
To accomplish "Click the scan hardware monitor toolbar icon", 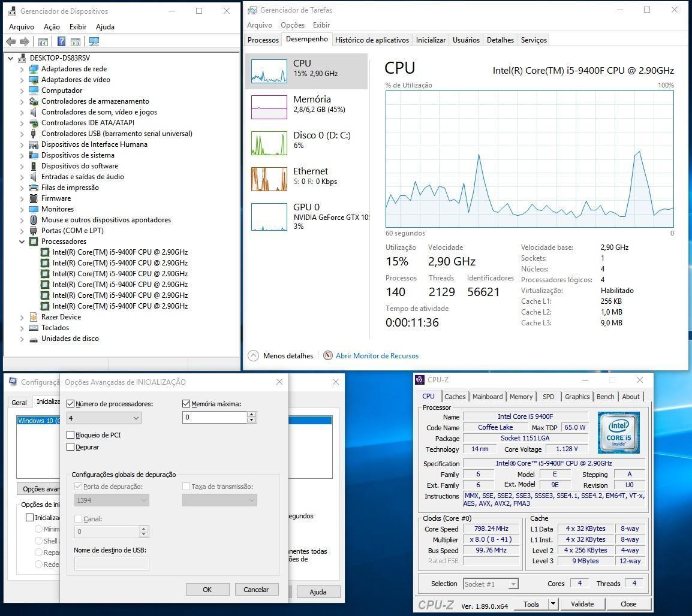I will [x=94, y=41].
